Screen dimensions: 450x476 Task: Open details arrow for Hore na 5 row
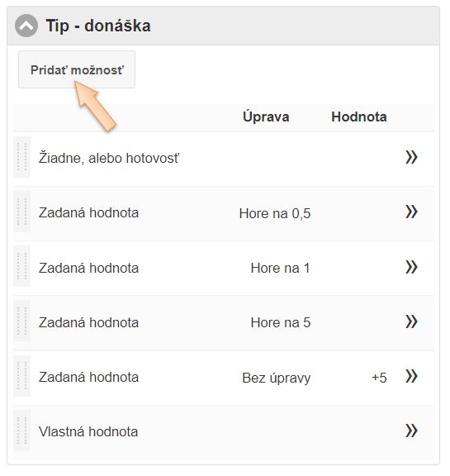(411, 321)
